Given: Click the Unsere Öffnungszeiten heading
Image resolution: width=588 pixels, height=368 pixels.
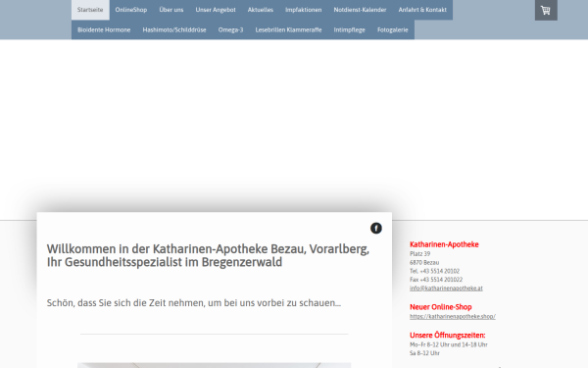Looking at the screenshot, I should [448, 336].
